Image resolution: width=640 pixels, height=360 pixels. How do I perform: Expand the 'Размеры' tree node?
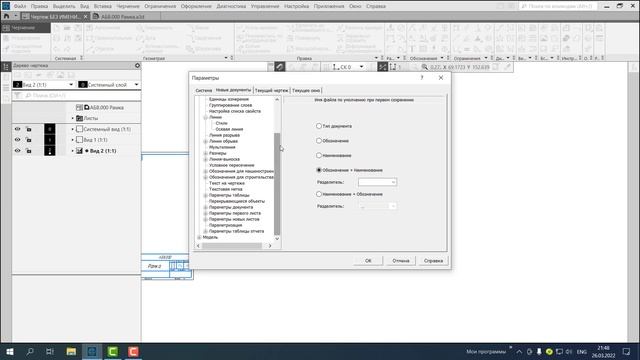[206, 153]
